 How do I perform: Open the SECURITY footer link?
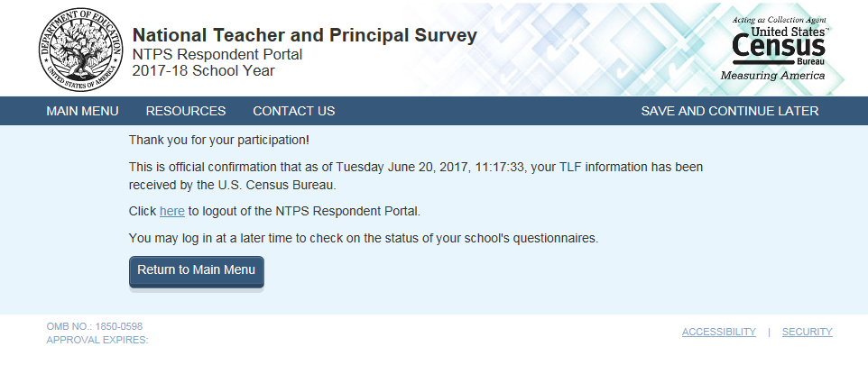pos(807,333)
